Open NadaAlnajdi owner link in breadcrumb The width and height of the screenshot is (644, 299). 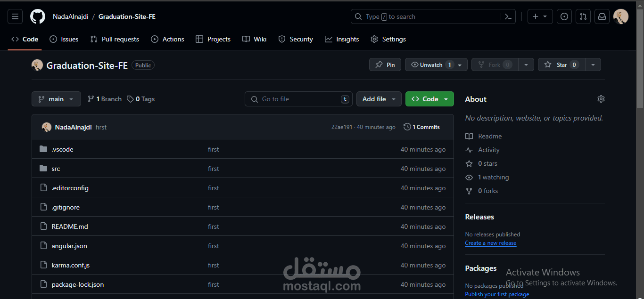click(71, 16)
